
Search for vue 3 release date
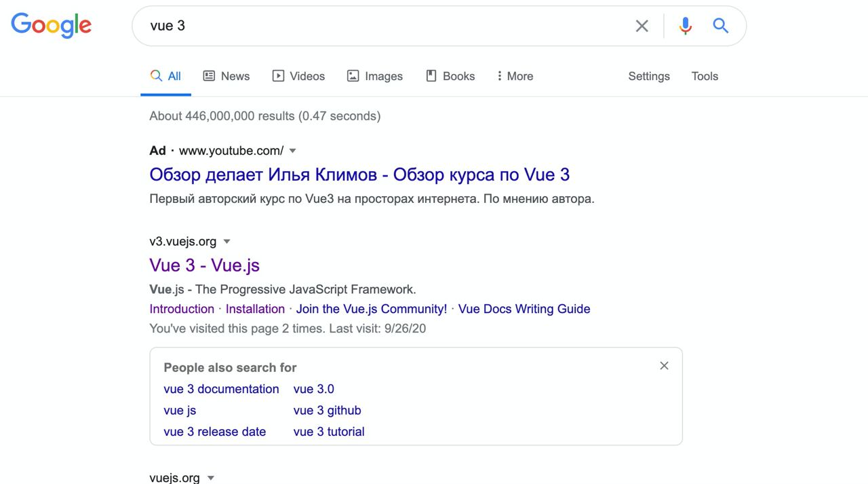pyautogui.click(x=215, y=432)
